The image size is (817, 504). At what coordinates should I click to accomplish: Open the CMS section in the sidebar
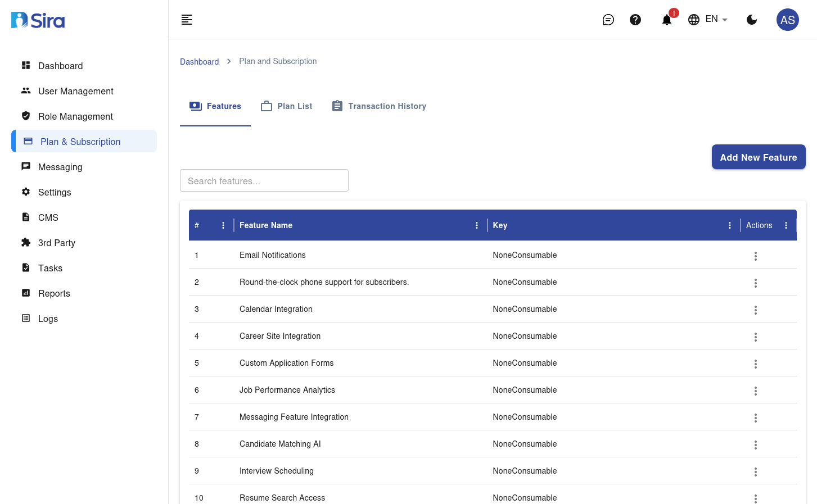pos(48,217)
